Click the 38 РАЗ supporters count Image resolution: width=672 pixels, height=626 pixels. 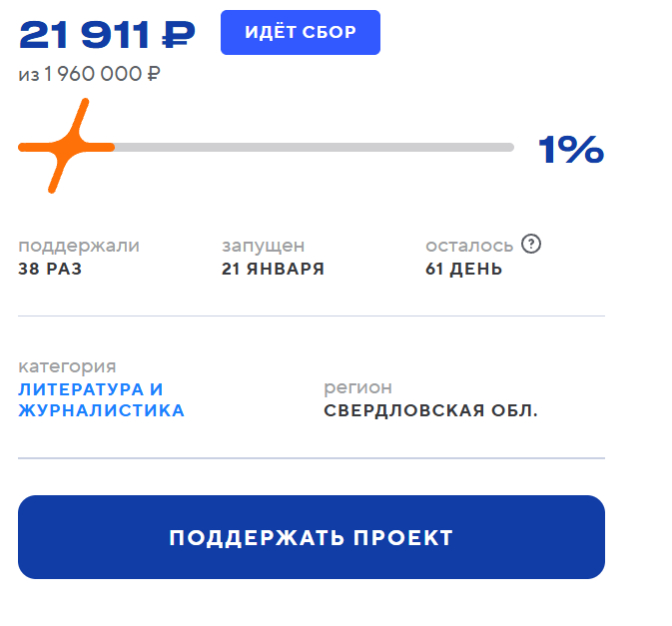[50, 269]
